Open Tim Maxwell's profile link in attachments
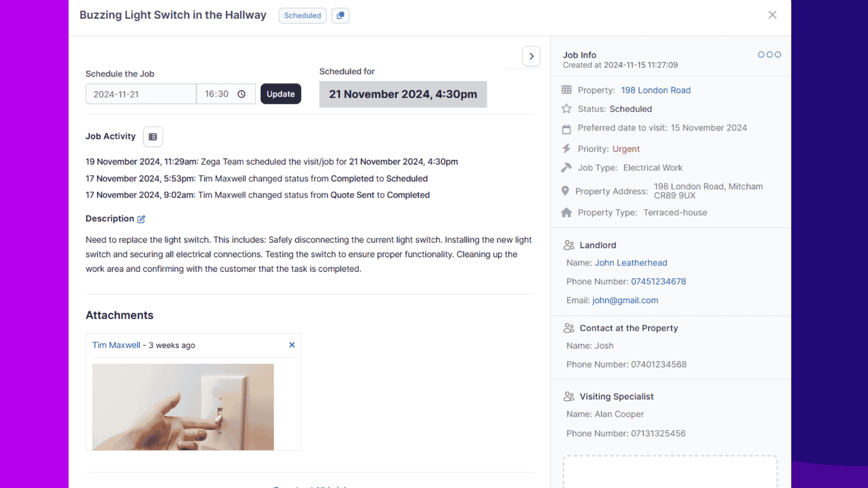The image size is (868, 488). coord(116,345)
